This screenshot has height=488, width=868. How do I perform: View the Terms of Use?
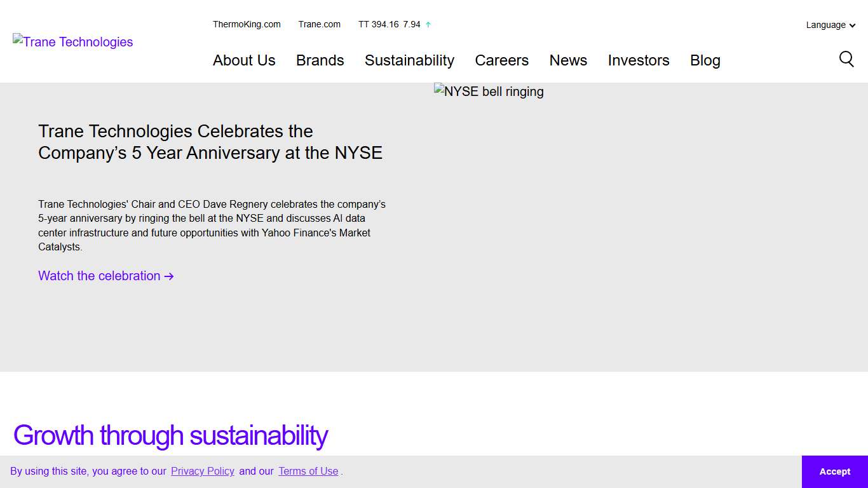[x=308, y=471]
